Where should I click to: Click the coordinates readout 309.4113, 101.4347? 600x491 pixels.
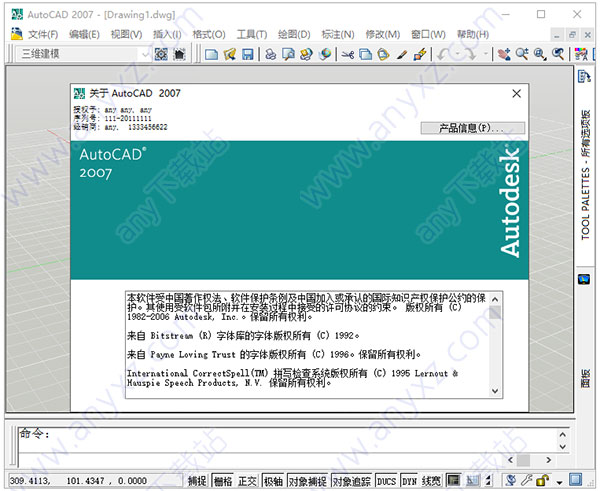coord(78,481)
